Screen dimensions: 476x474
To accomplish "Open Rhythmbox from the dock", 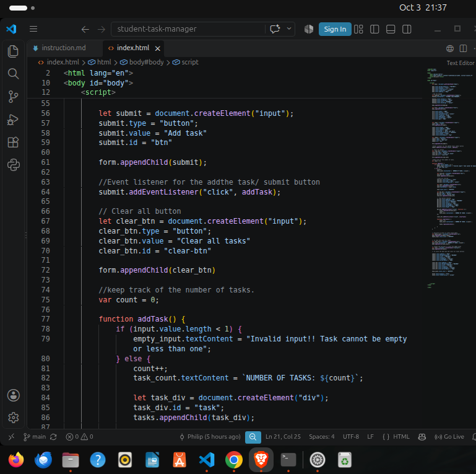I will coord(125,460).
